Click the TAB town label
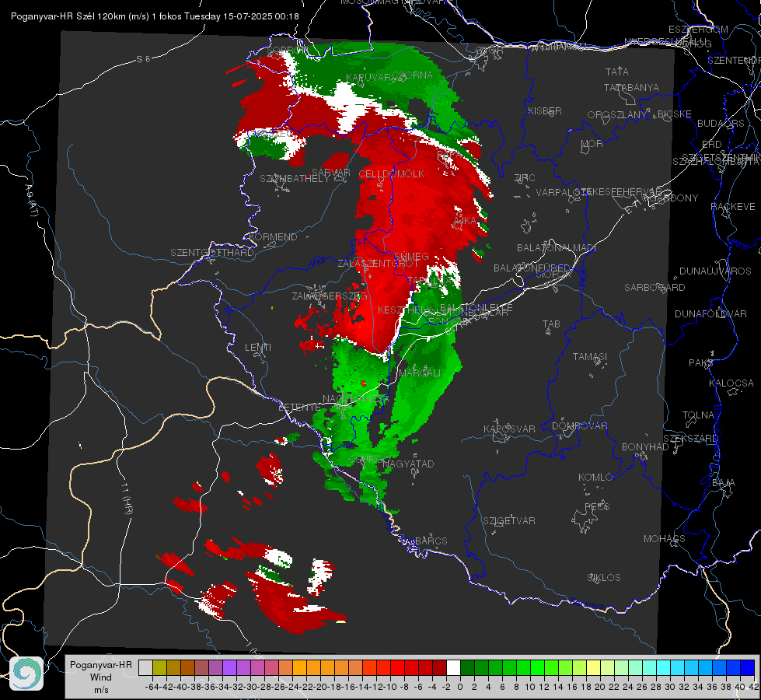Screen dimensions: 761x700 pyautogui.click(x=551, y=324)
